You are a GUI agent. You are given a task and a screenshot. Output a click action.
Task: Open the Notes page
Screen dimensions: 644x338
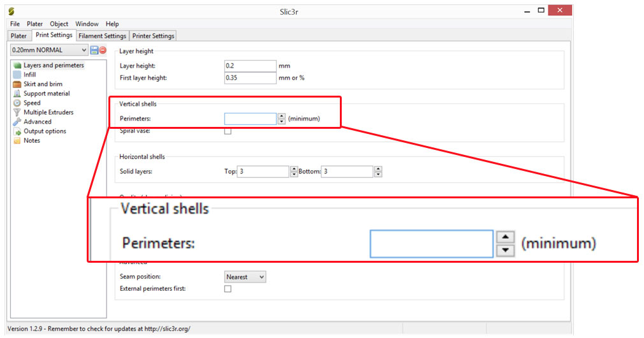[x=32, y=141]
